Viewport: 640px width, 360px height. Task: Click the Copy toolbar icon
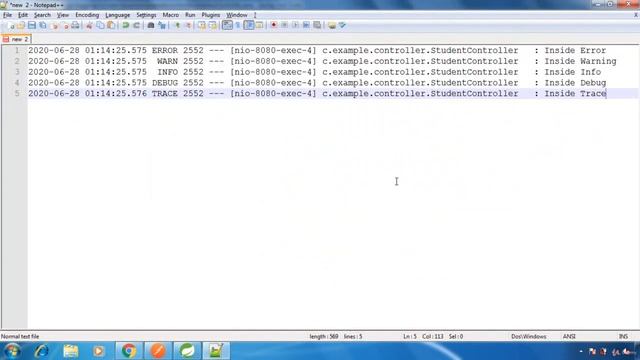pyautogui.click(x=100, y=25)
